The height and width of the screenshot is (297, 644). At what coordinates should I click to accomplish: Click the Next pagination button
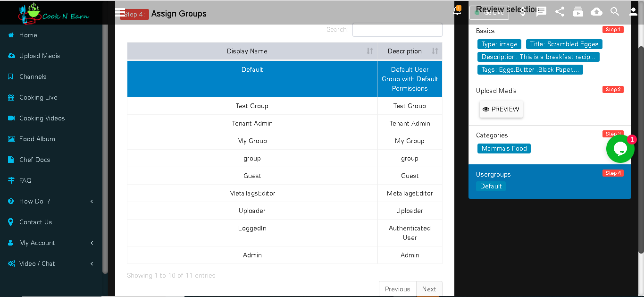click(429, 289)
